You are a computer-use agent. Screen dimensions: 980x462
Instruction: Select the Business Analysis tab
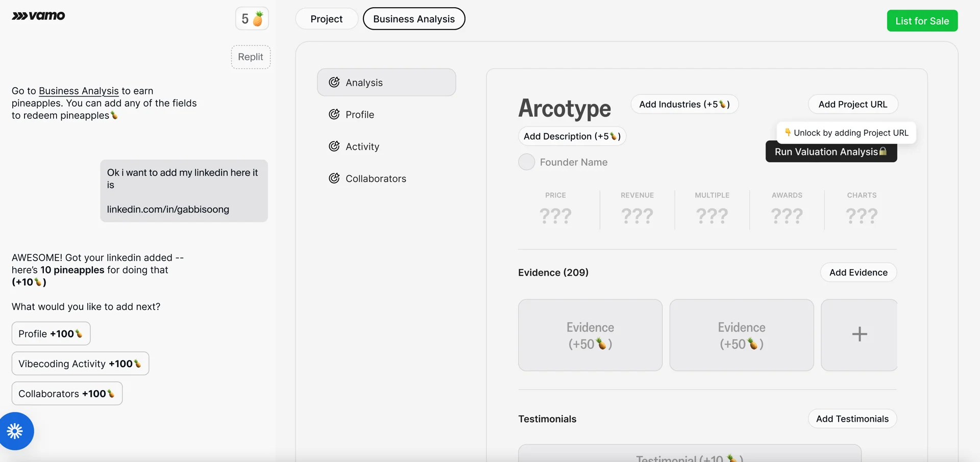pyautogui.click(x=413, y=19)
